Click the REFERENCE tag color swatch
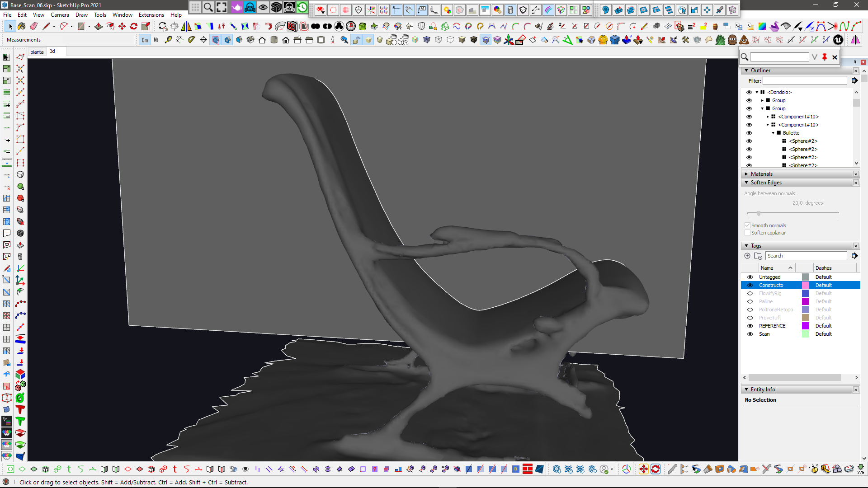The height and width of the screenshot is (488, 868). 805,326
